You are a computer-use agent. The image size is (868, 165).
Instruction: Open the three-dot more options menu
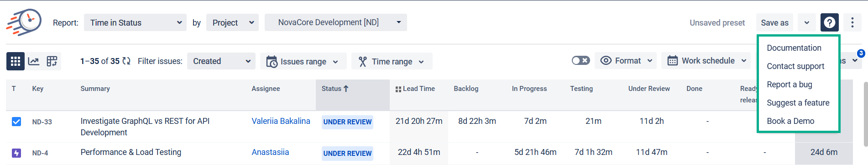click(x=852, y=22)
